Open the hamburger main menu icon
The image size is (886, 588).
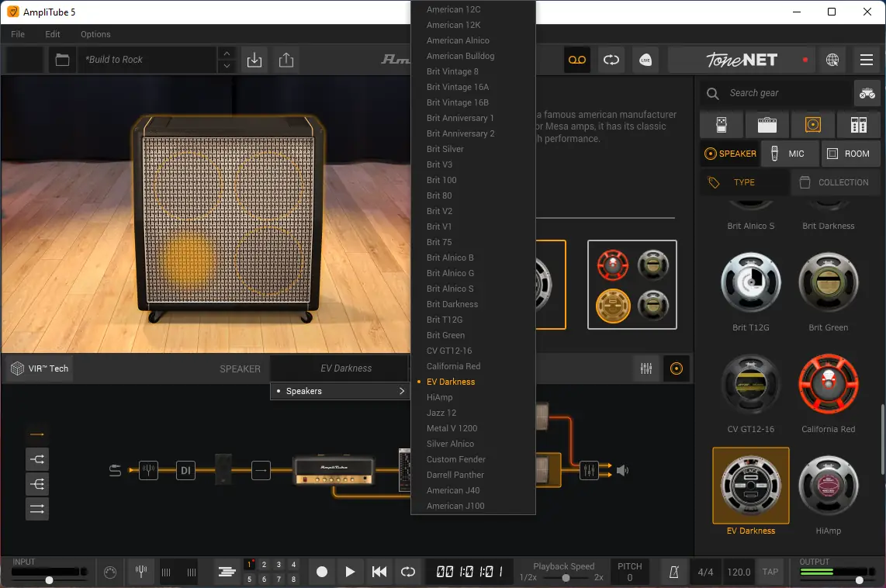click(x=867, y=60)
